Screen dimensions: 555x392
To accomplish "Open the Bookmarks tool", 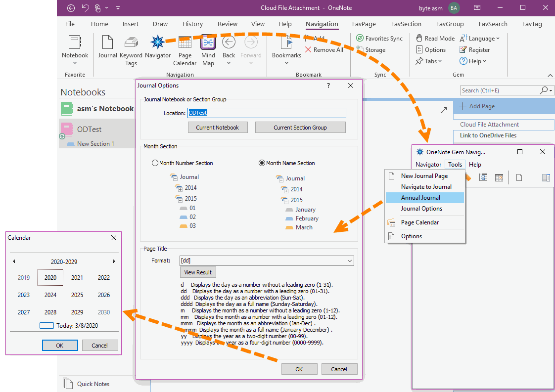I will pyautogui.click(x=286, y=47).
